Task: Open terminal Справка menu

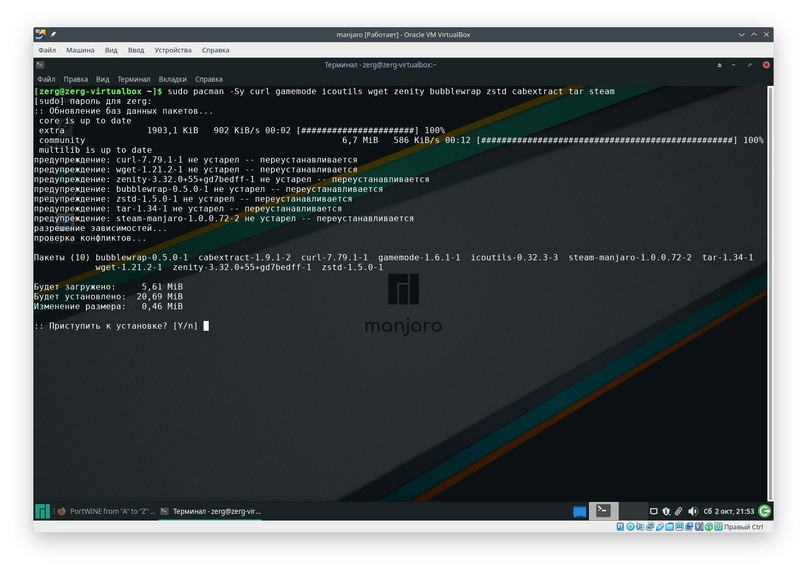Action: (209, 79)
